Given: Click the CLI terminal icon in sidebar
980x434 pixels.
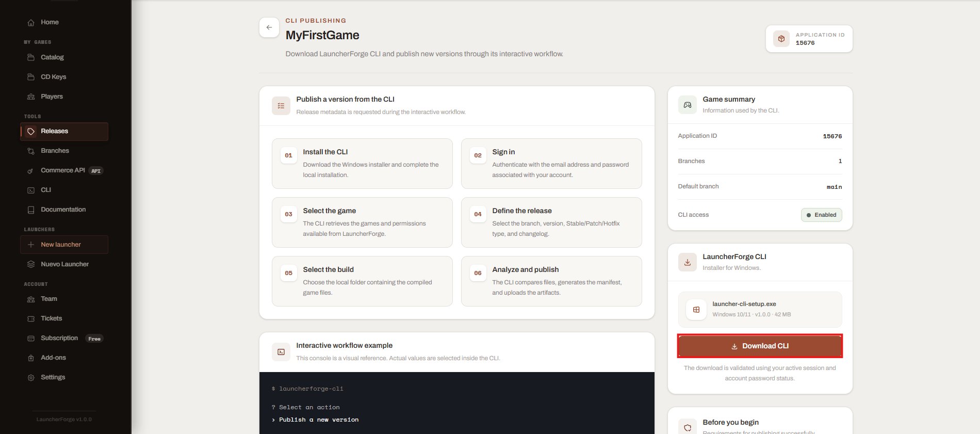Looking at the screenshot, I should (31, 190).
